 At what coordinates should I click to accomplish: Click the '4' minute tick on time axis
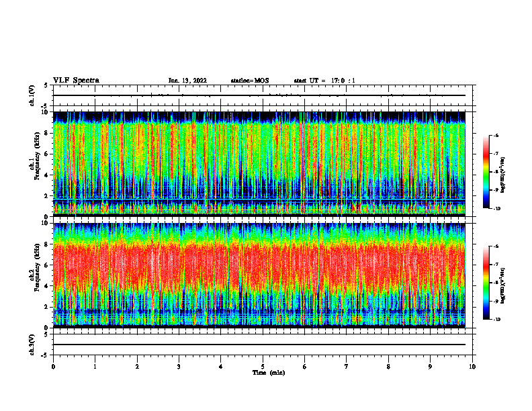click(x=221, y=367)
